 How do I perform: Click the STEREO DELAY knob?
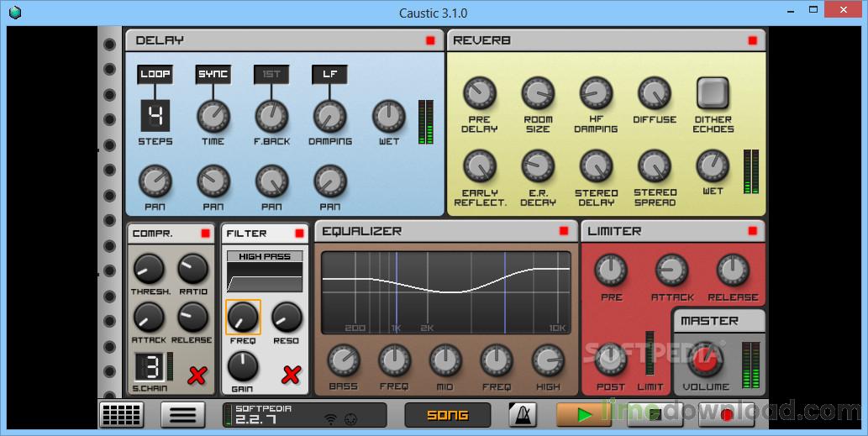597,166
